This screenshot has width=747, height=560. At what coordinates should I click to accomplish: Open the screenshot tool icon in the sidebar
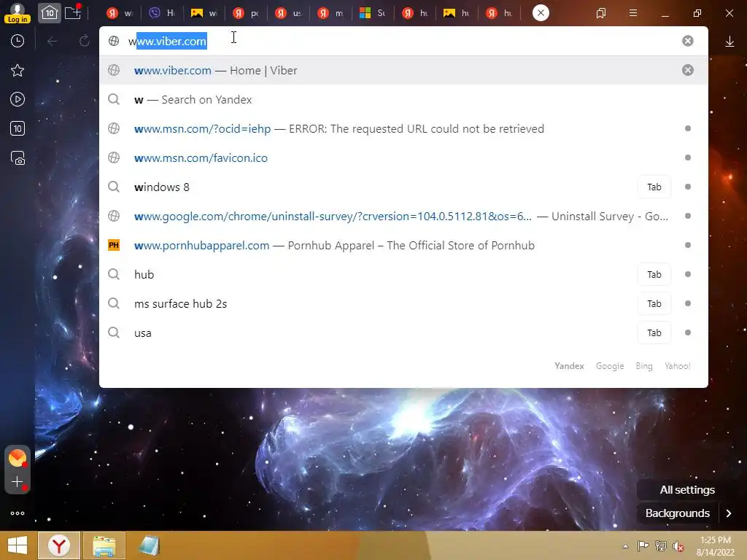[18, 158]
